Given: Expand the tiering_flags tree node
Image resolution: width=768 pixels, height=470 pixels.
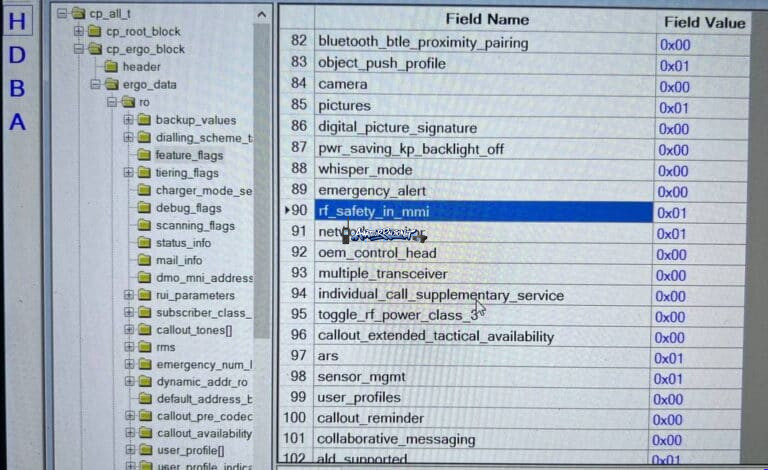Looking at the screenshot, I should click(128, 172).
